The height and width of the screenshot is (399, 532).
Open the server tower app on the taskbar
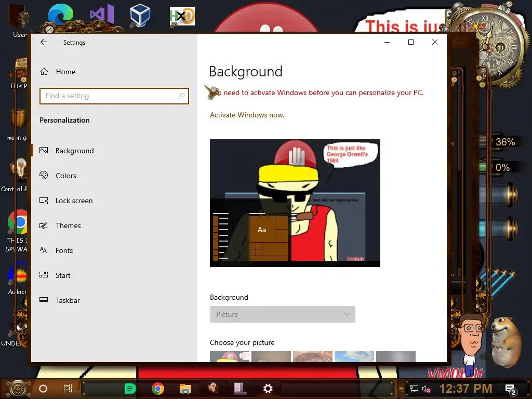point(240,389)
